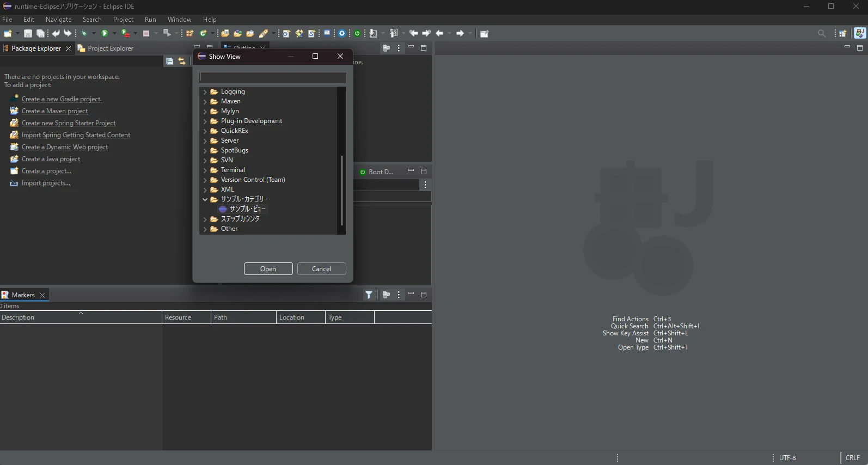Click the Forward navigation arrow in toolbar
The height and width of the screenshot is (465, 868).
coord(460,33)
